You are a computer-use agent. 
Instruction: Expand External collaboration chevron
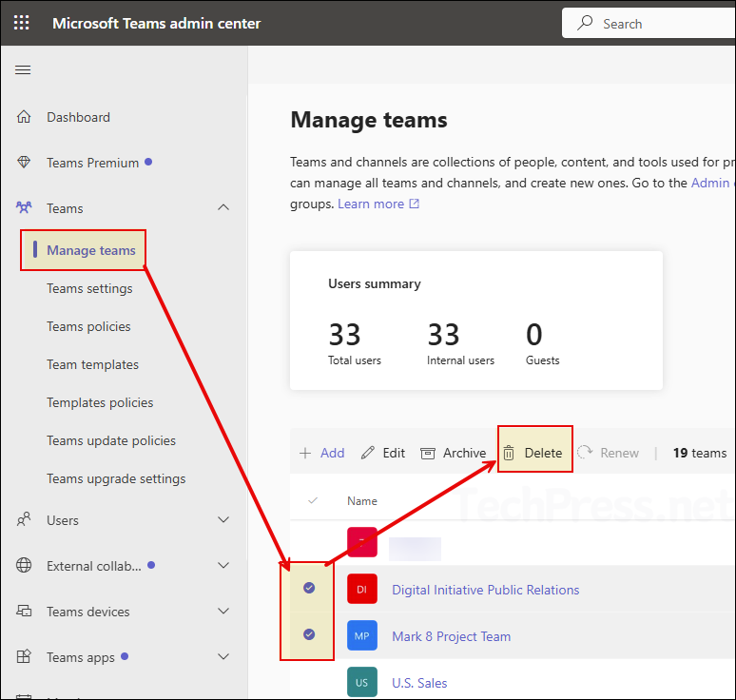[x=223, y=565]
